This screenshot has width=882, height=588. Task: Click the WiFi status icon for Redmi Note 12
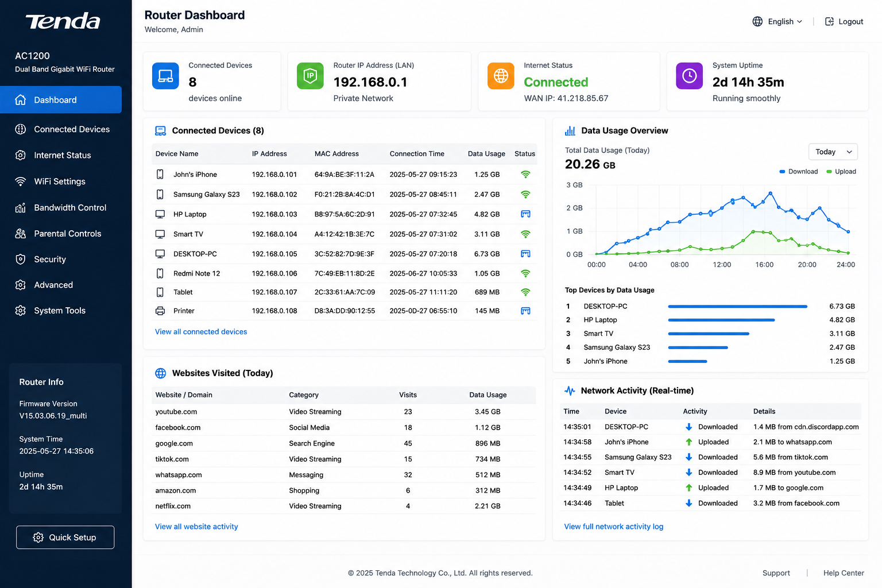click(x=525, y=273)
